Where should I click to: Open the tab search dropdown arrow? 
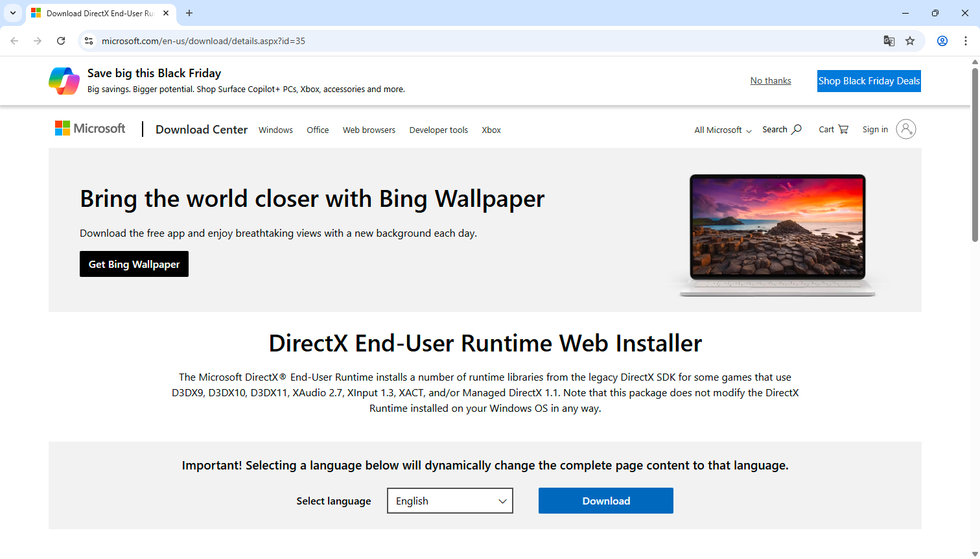13,13
